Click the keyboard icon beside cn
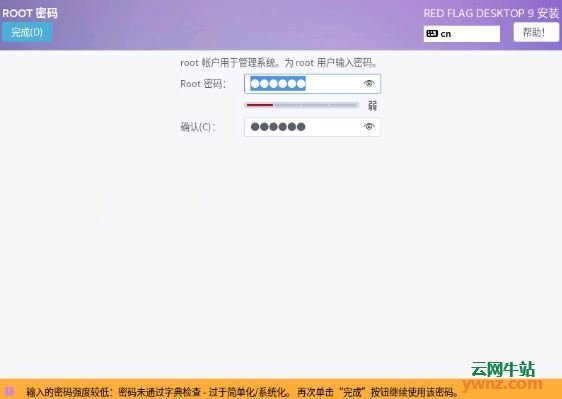The height and width of the screenshot is (399, 562). [x=432, y=33]
